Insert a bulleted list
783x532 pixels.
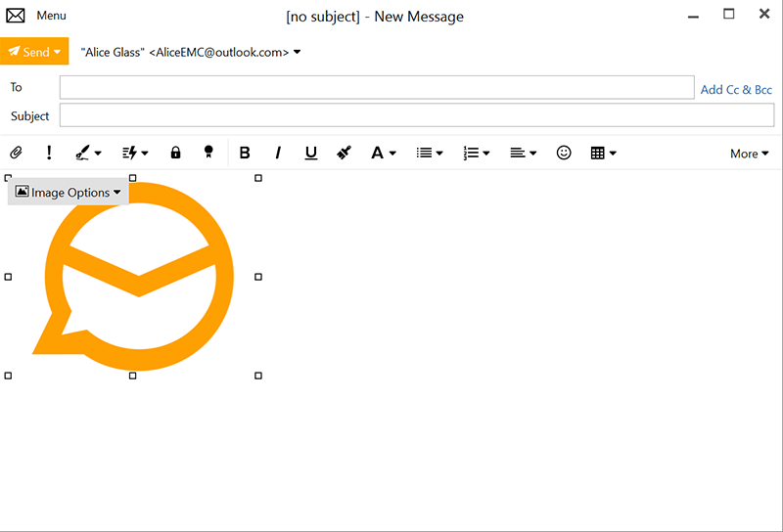tap(424, 153)
